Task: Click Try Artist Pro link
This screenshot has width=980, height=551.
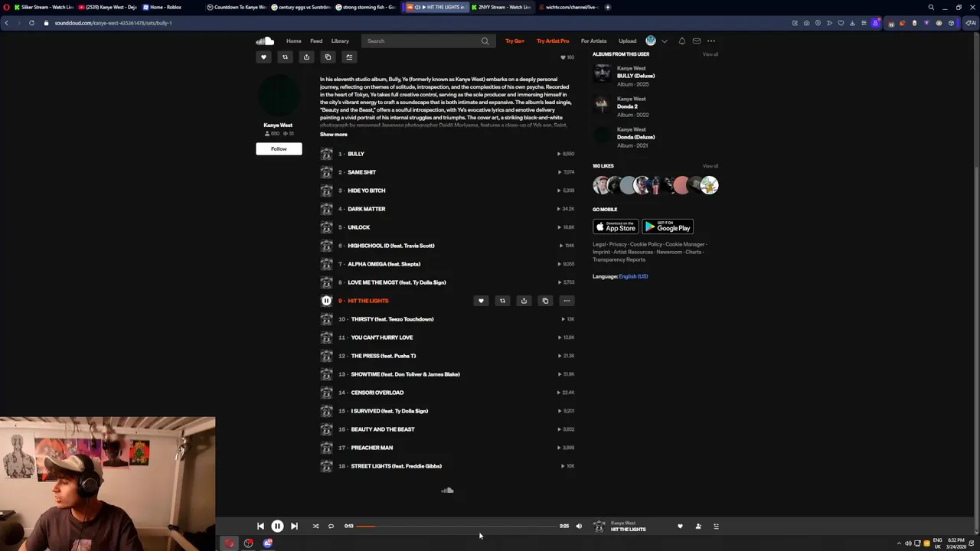Action: tap(553, 41)
